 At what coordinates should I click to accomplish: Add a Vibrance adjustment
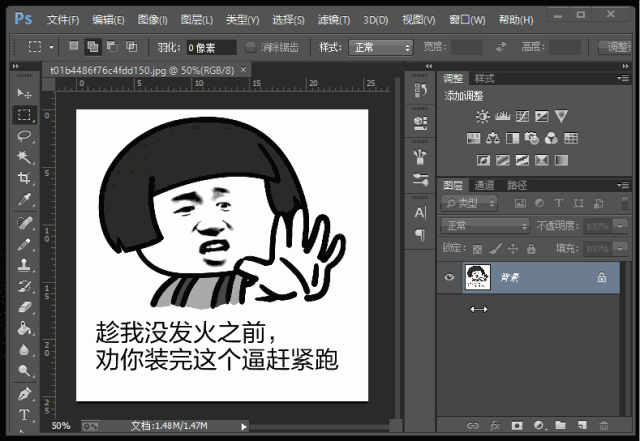coord(561,116)
